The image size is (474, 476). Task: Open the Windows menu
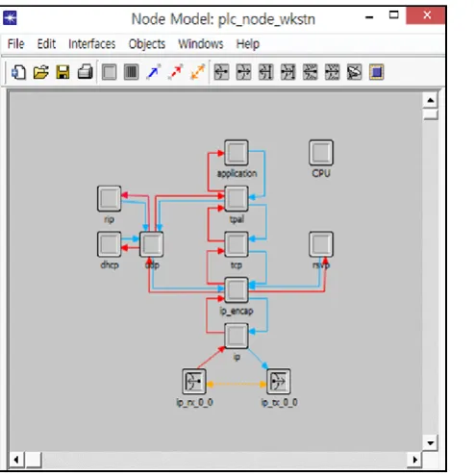(201, 44)
